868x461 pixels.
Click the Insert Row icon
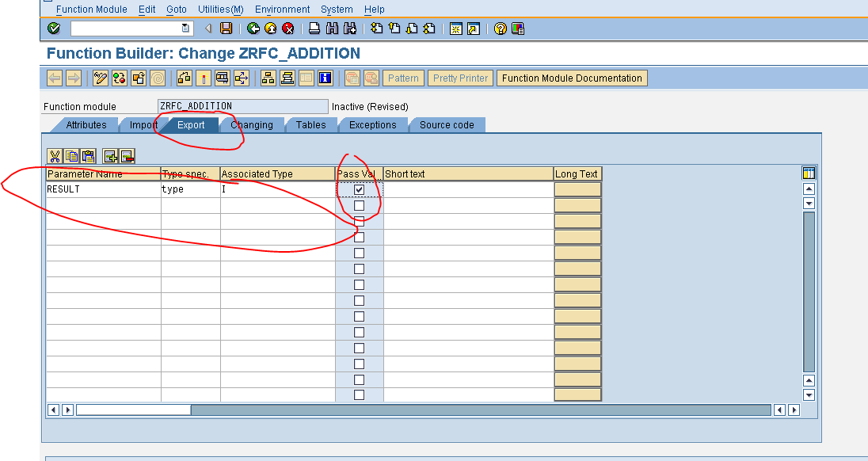111,156
